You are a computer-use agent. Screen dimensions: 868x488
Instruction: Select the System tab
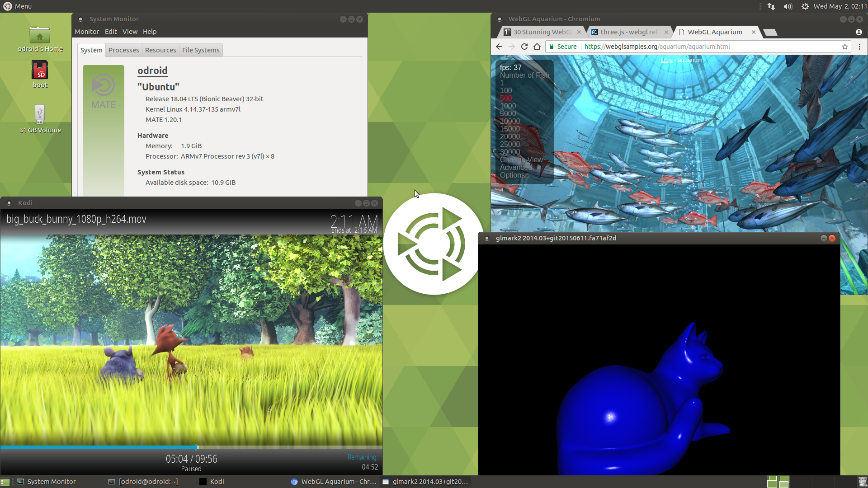click(x=91, y=50)
